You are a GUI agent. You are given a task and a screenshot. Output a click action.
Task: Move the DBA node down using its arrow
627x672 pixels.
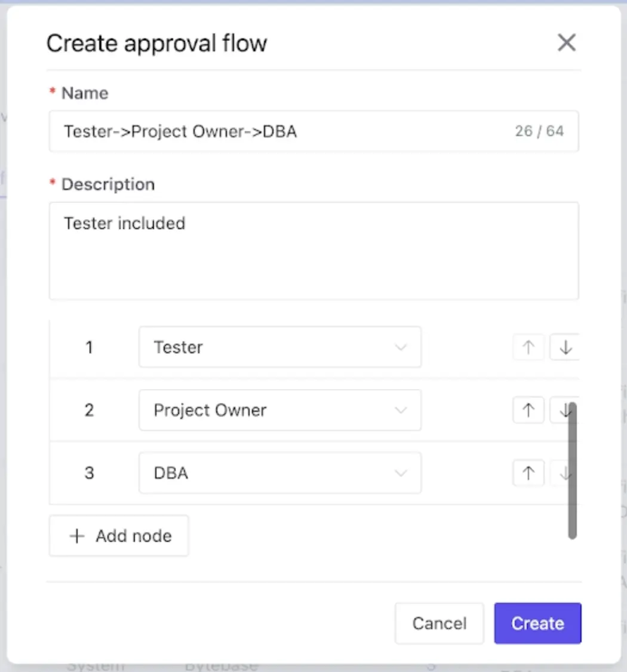[564, 473]
